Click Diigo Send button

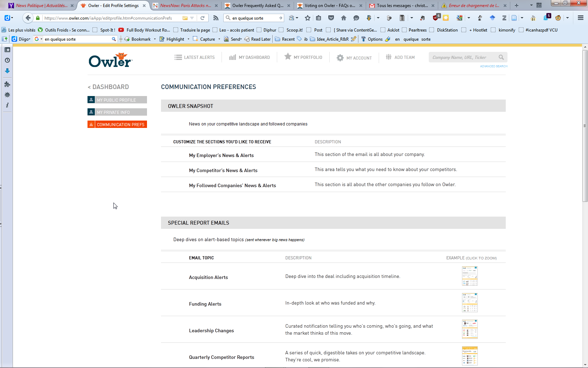point(233,39)
